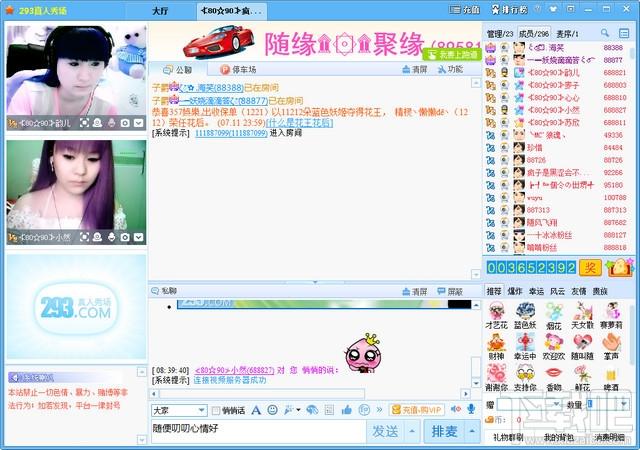The width and height of the screenshot is (640, 450).
Task: Open the 幸运 gift category tab
Action: (x=536, y=291)
